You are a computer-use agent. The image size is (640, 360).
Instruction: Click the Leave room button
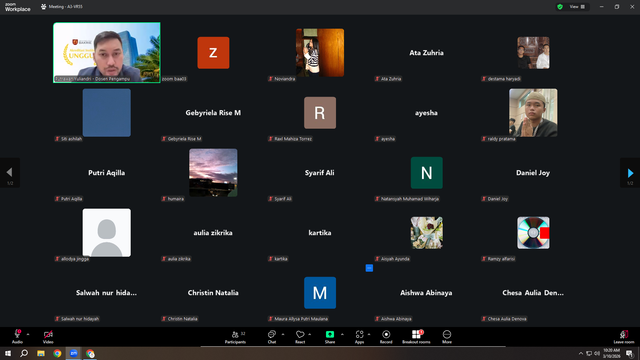tap(624, 337)
